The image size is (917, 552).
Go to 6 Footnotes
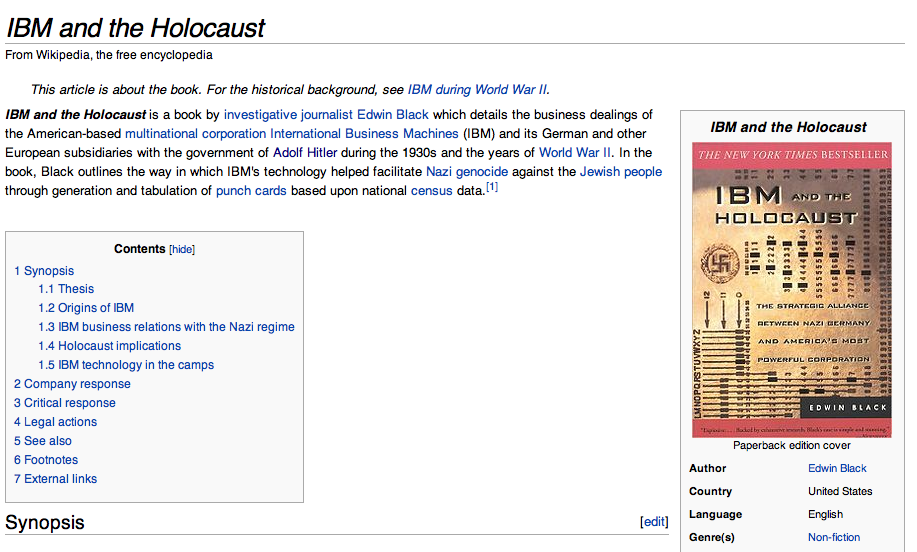click(x=46, y=460)
